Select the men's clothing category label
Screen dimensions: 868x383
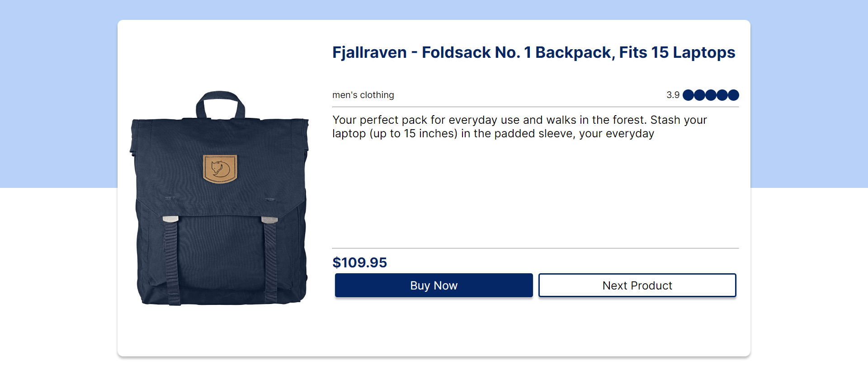pyautogui.click(x=363, y=95)
